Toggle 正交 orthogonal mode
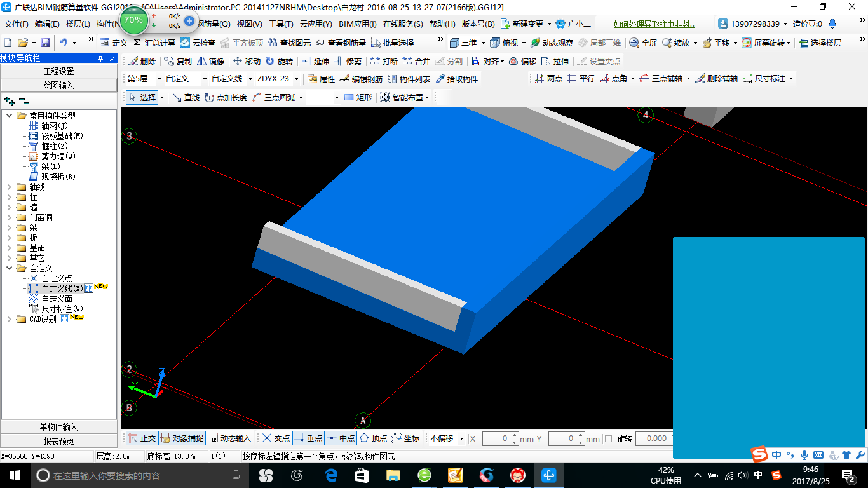 (142, 438)
